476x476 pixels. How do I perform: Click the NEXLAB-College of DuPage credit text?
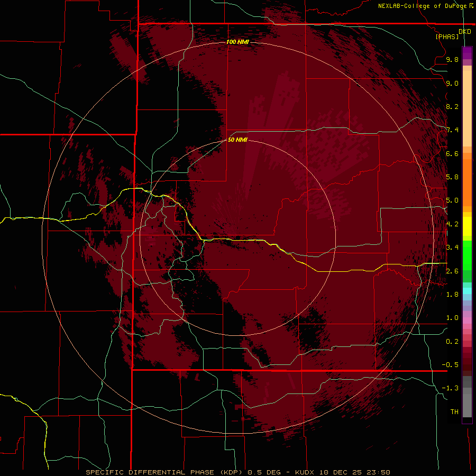423,6
